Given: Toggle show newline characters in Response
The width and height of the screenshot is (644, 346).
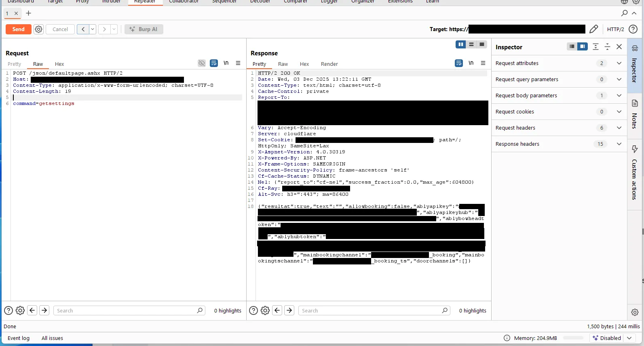Looking at the screenshot, I should tap(471, 63).
